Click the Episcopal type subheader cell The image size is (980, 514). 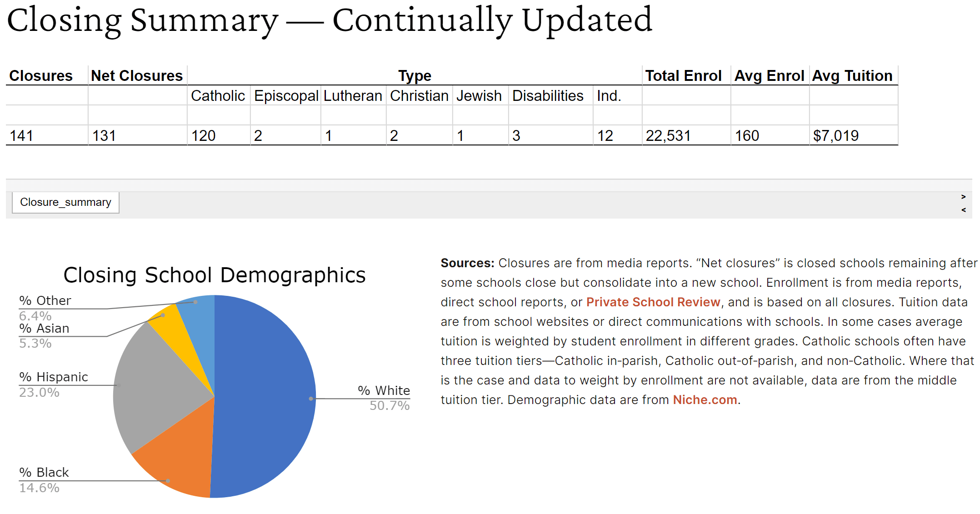point(286,96)
